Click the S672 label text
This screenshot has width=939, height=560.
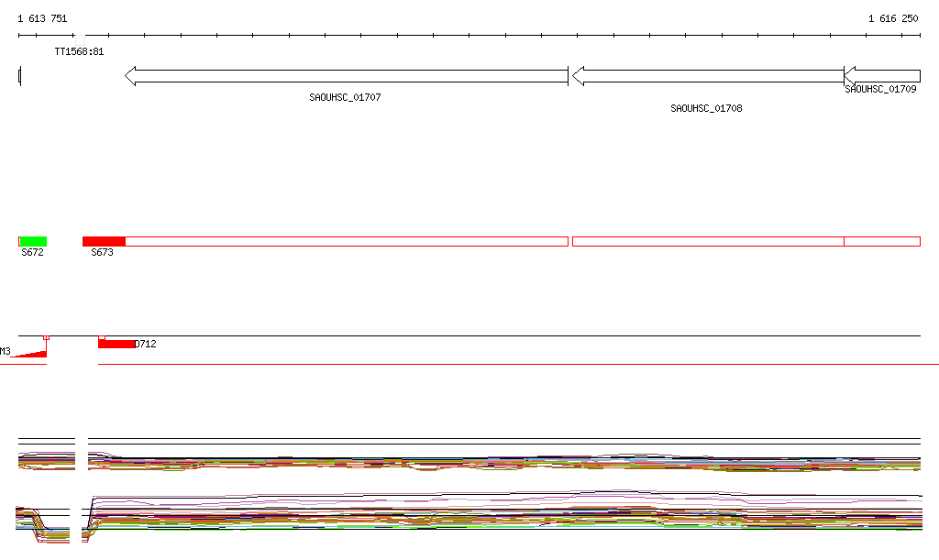pos(32,252)
